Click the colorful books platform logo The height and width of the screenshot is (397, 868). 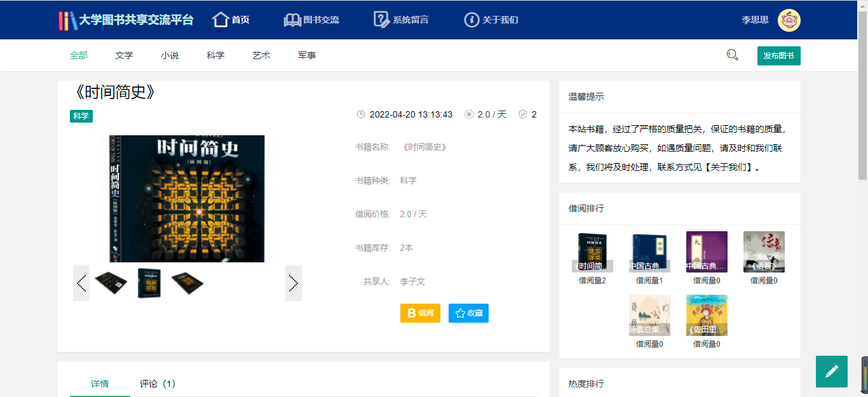pos(67,20)
